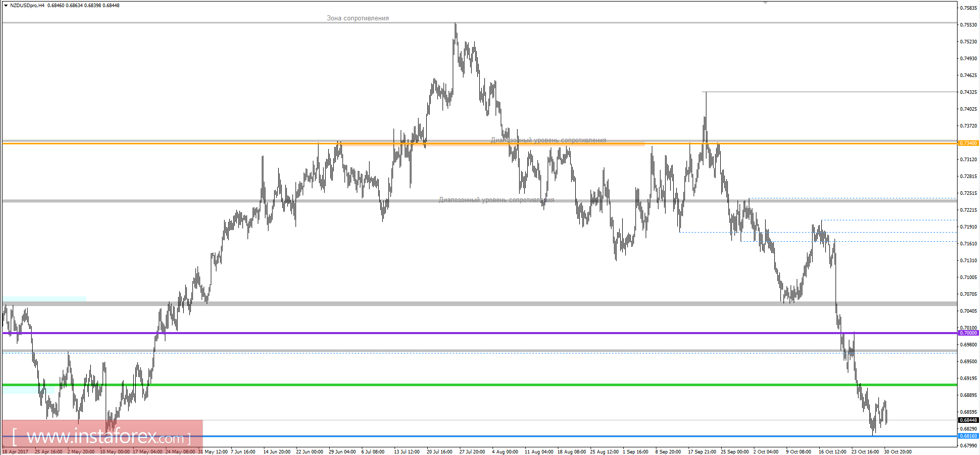Screen dimensions: 980x455
Task: Select the upper 'Диапазонный уровень сопротивления' label near orange line
Action: point(549,140)
